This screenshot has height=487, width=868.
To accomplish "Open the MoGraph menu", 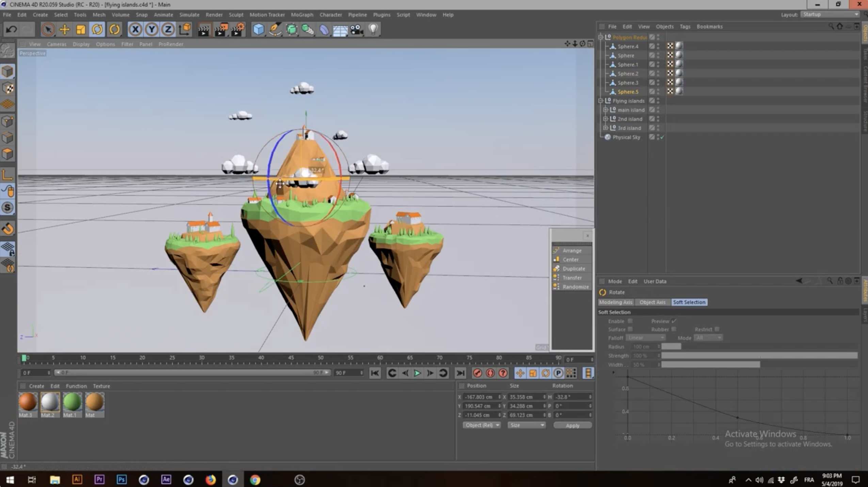I will coord(302,15).
